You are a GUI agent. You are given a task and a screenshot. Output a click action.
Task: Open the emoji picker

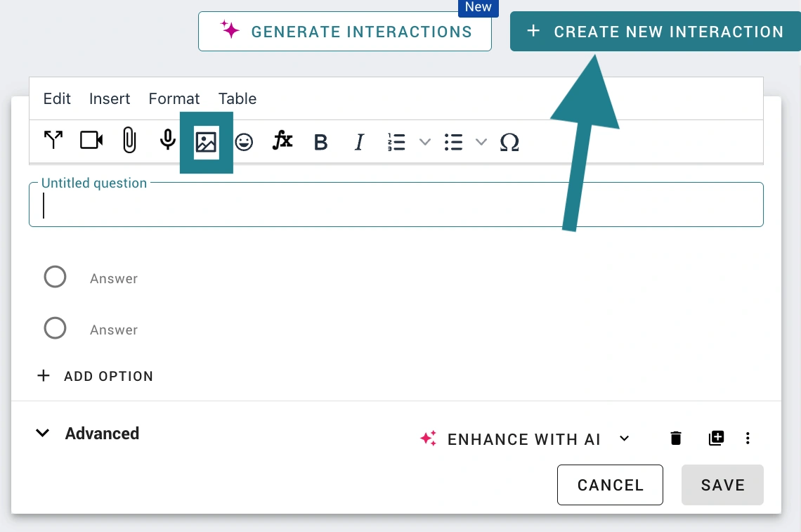(245, 142)
